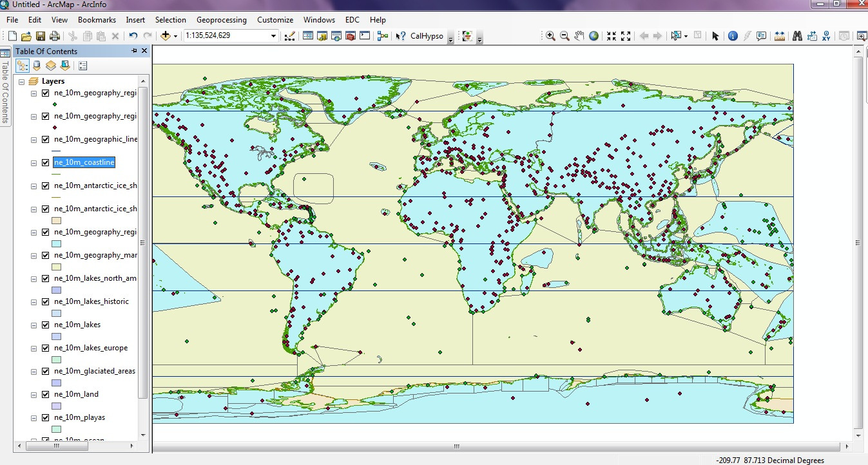Image resolution: width=868 pixels, height=465 pixels.
Task: Open the Editor toolbar pencil icon
Action: click(x=289, y=36)
